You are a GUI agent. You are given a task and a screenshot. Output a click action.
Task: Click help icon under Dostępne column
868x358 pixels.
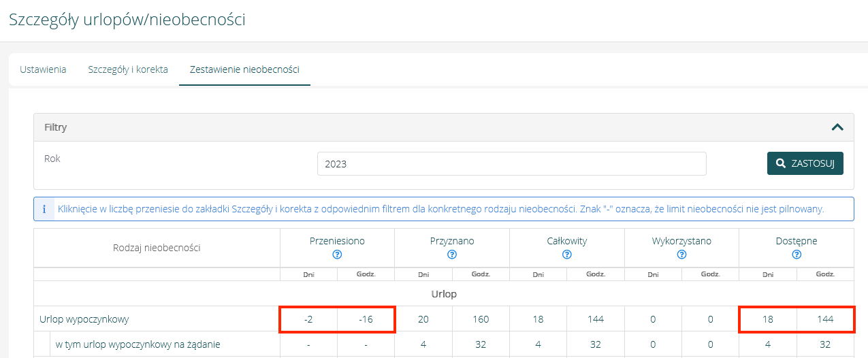click(x=797, y=255)
